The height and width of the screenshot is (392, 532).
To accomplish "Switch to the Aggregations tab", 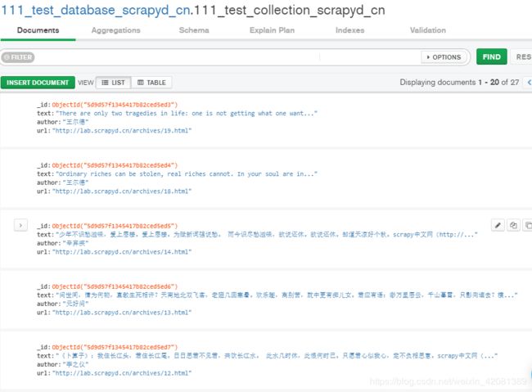I will 115,30.
